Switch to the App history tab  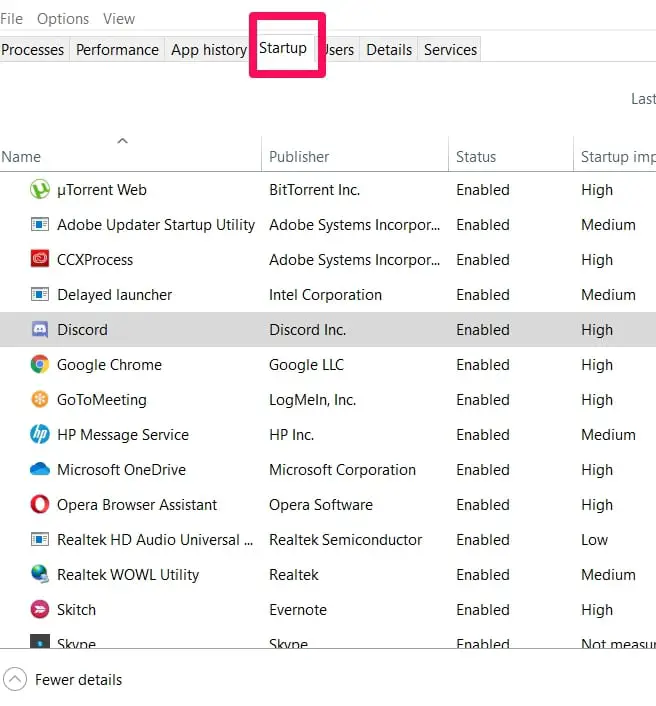coord(208,50)
